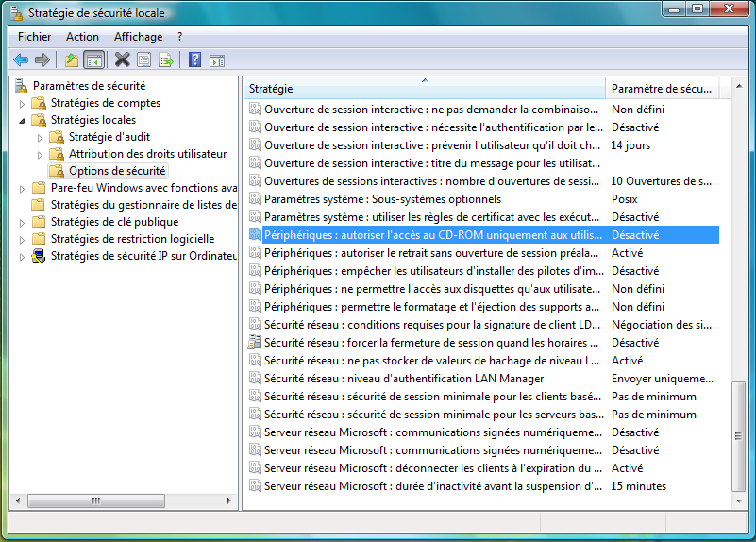The width and height of the screenshot is (756, 542).
Task: Click the 'Négociation des si...' setting value
Action: (x=662, y=325)
